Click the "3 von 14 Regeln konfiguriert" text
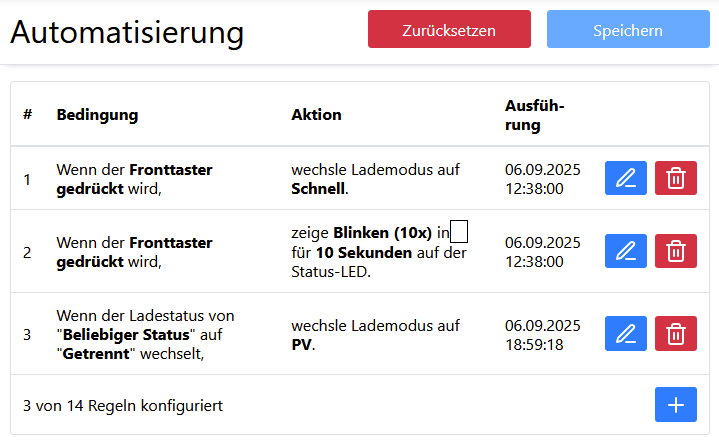Image resolution: width=719 pixels, height=443 pixels. 123,406
